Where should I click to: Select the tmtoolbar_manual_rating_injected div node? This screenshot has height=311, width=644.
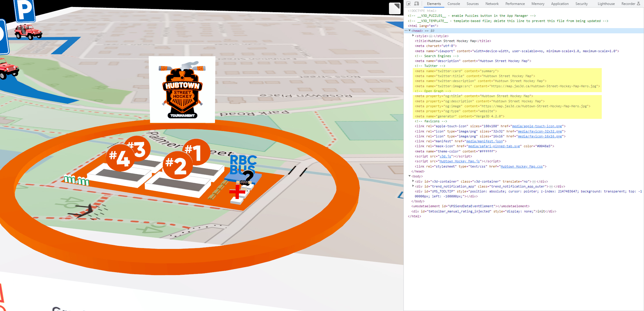pos(484,211)
